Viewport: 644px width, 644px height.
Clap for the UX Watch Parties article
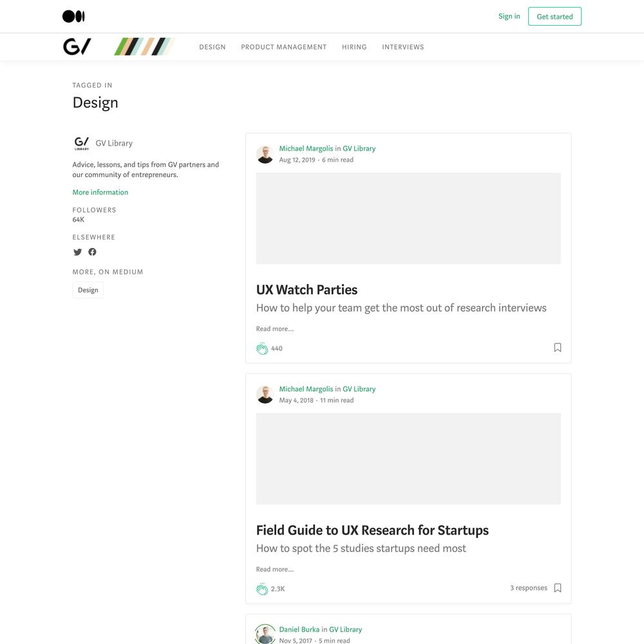(262, 348)
